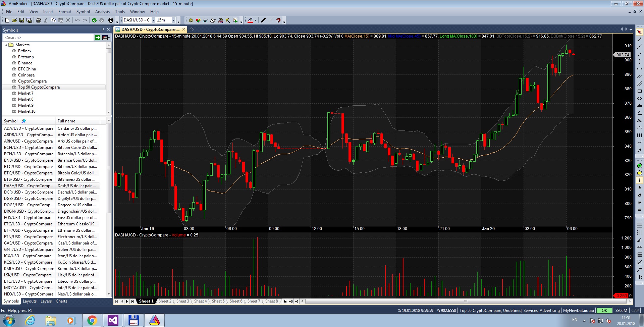Switch to the Layouts tab
Viewport: 644px width, 327px height.
point(30,301)
